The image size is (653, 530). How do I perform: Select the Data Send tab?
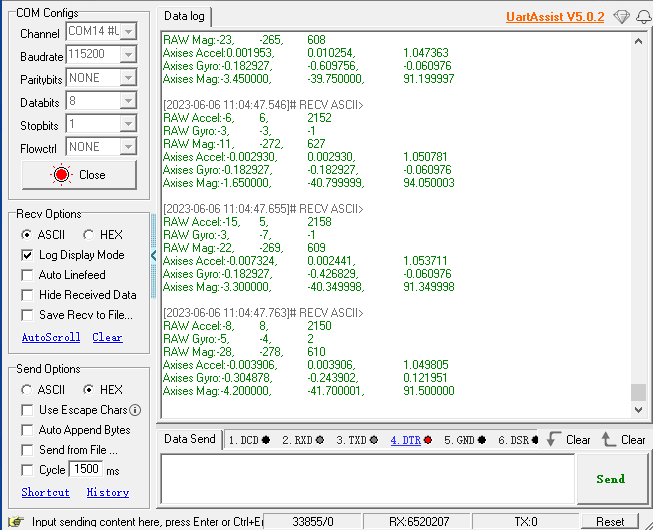pos(189,439)
